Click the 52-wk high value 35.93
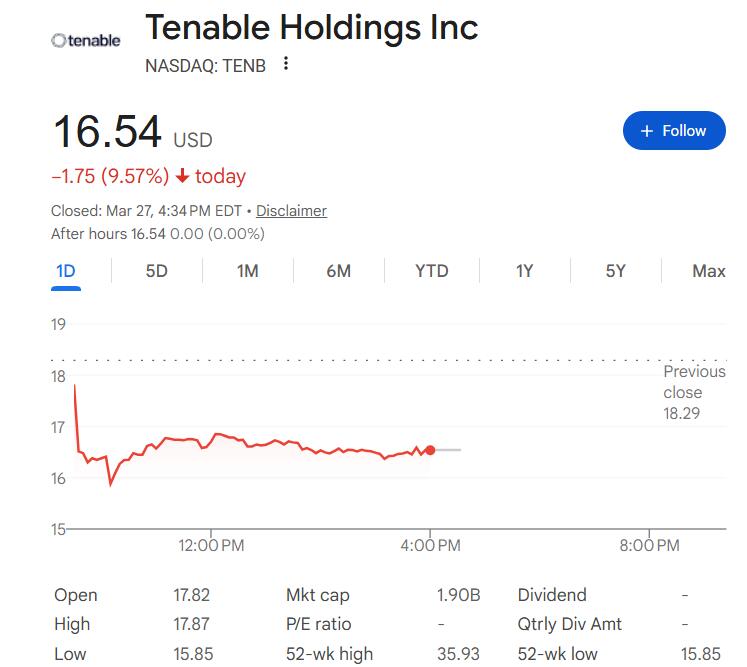747x667 pixels. [x=458, y=654]
